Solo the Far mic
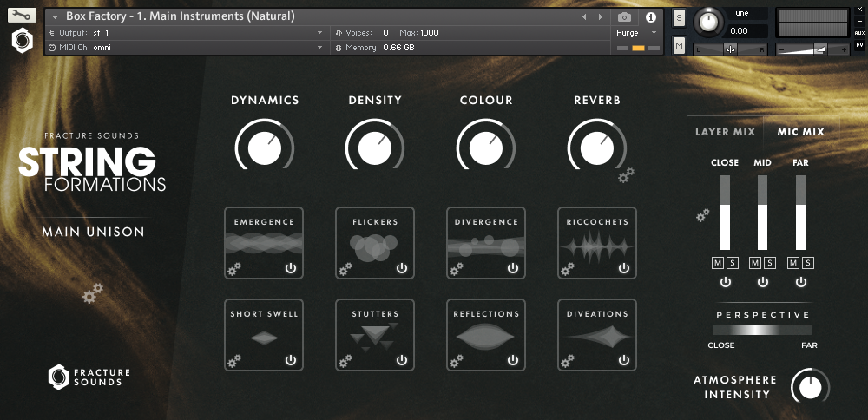The height and width of the screenshot is (420, 868). [807, 262]
